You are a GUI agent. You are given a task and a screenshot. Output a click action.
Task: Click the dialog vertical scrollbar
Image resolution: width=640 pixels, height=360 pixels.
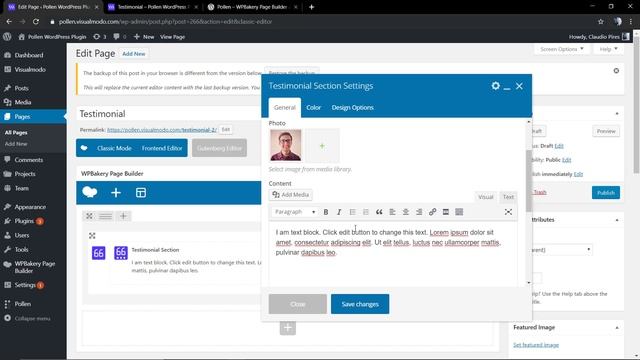click(529, 180)
